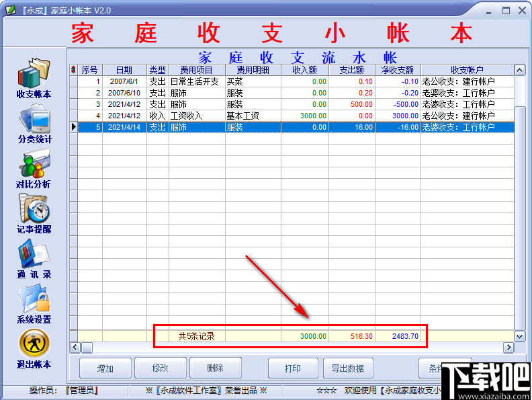Click the 0.10 expense amount cell
The image size is (532, 400).
tap(352, 81)
